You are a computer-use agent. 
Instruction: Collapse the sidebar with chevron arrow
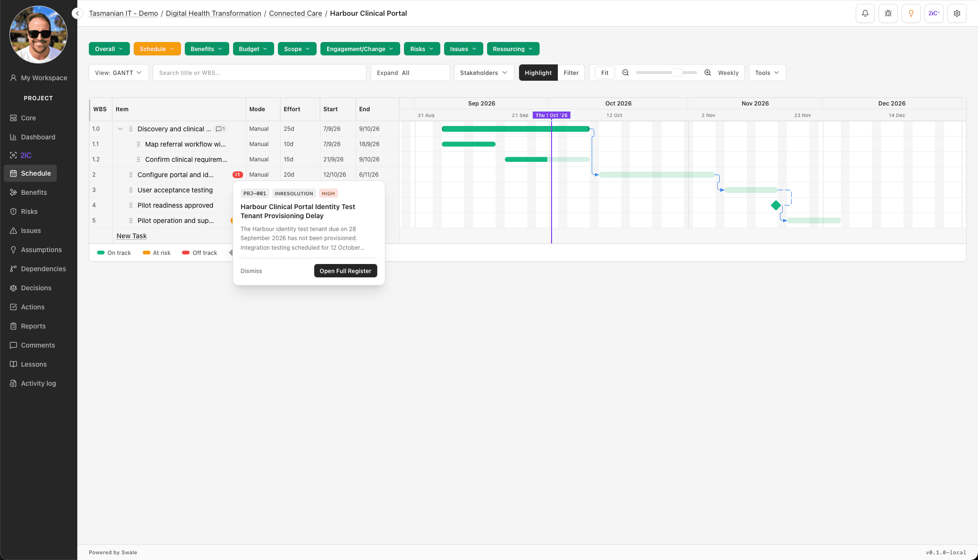(x=77, y=13)
